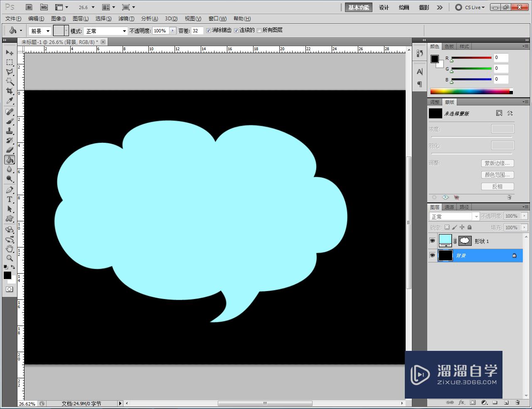Enable 所有图层 all layers checkbox
Image resolution: width=532 pixels, height=409 pixels.
259,30
